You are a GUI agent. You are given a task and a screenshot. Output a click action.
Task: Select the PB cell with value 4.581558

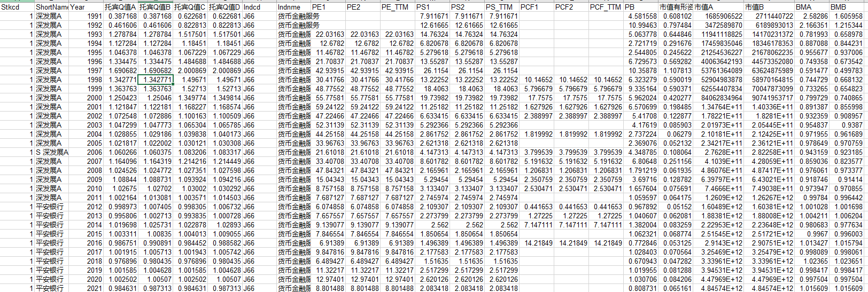pos(641,16)
